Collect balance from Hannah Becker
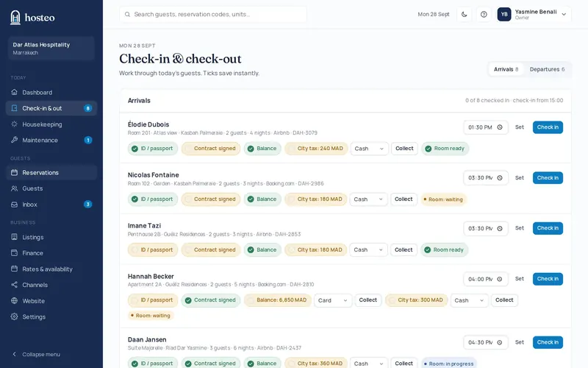 368,300
